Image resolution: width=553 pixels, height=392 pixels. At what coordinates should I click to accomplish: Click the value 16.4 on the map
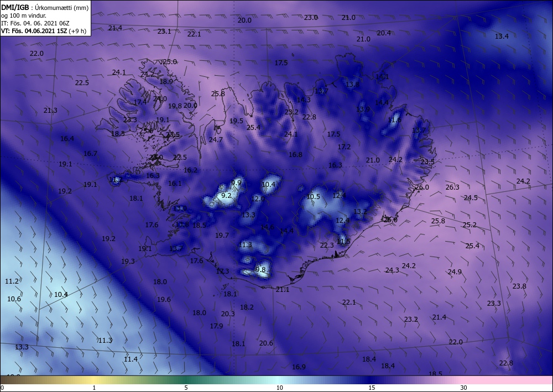click(x=67, y=139)
